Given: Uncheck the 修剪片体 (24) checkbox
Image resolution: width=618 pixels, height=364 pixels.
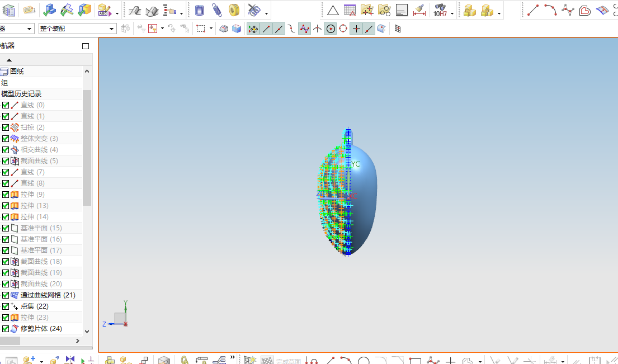Looking at the screenshot, I should [x=6, y=329].
